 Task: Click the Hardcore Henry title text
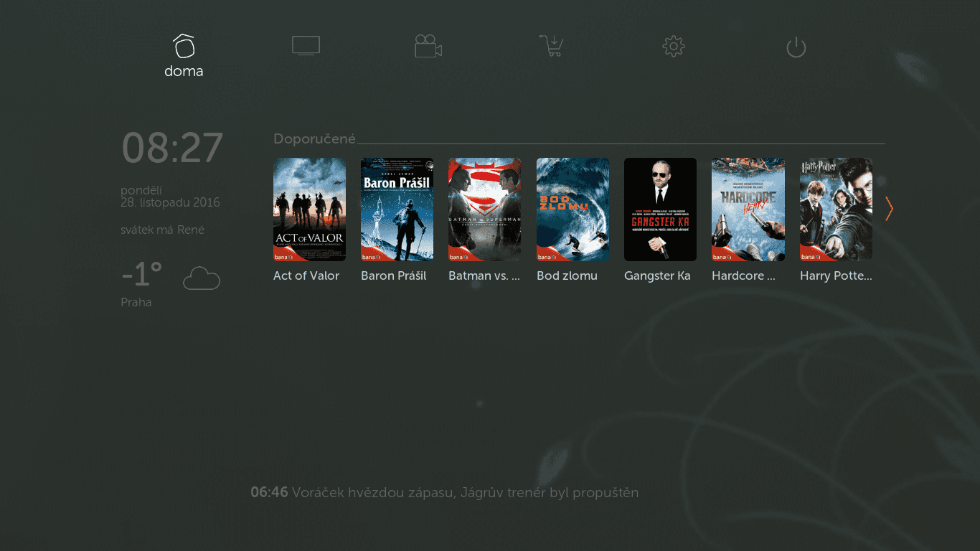tap(743, 275)
